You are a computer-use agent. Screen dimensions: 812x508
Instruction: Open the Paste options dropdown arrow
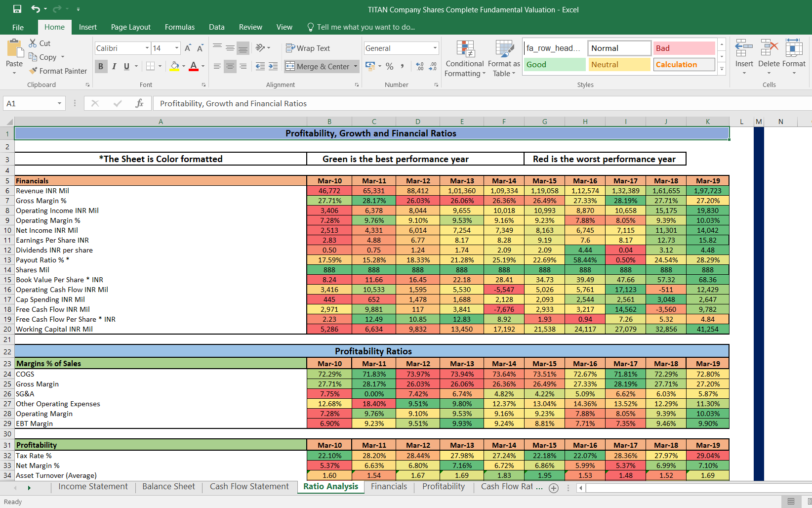(14, 73)
